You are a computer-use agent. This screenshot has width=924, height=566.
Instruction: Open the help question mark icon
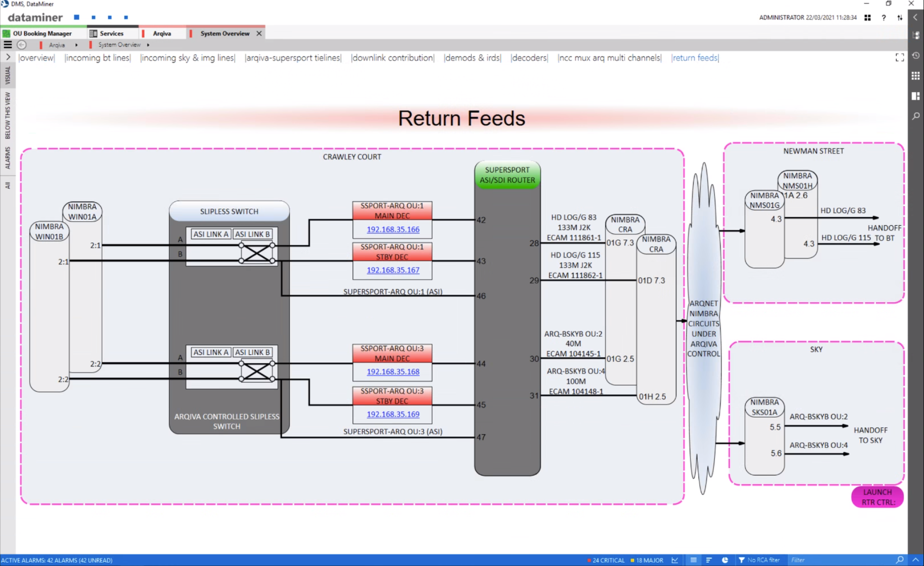click(x=884, y=18)
